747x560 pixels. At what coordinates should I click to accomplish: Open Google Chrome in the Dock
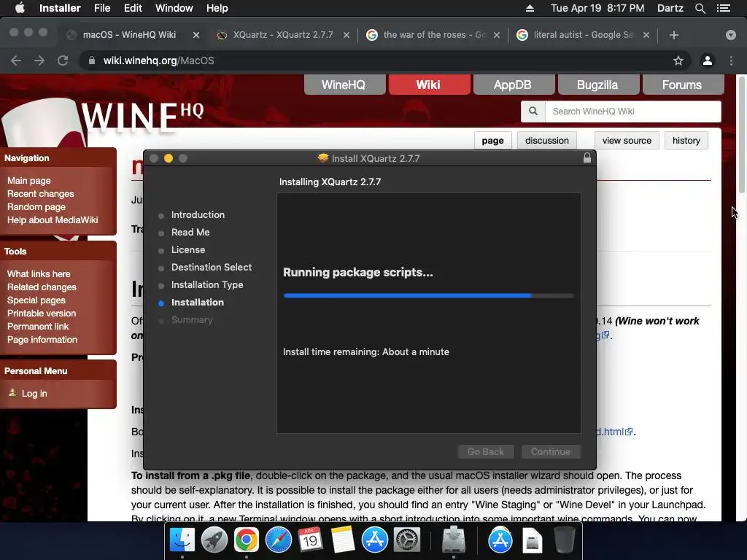click(246, 540)
